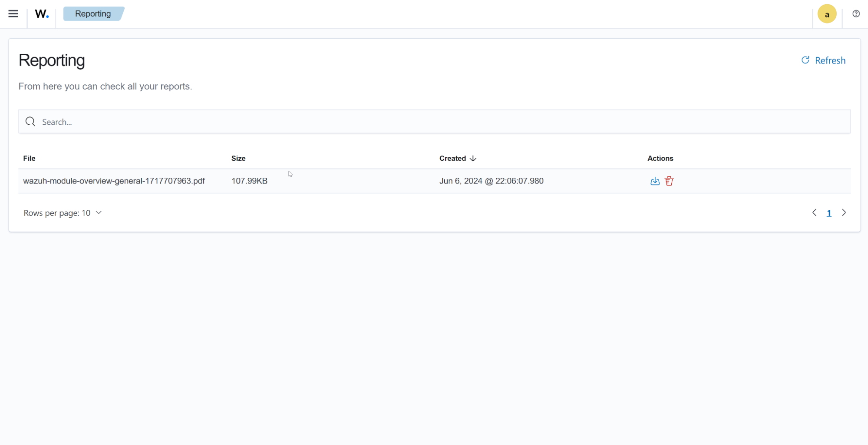Expand the rows-per-page chevron arrow
868x445 pixels.
[99, 213]
